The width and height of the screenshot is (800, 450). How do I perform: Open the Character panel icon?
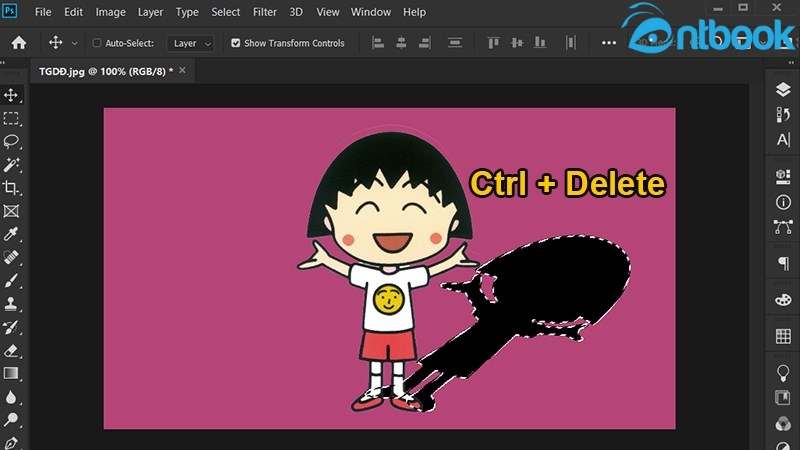[x=783, y=140]
